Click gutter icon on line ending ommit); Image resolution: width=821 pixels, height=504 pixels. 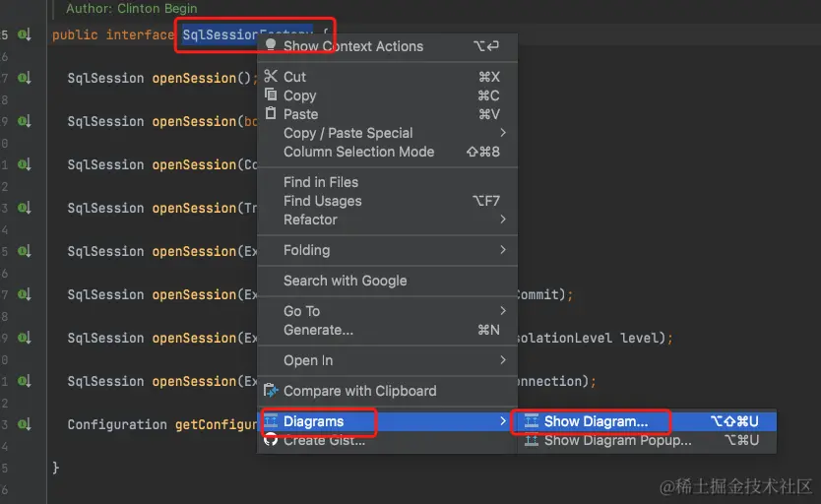(24, 294)
